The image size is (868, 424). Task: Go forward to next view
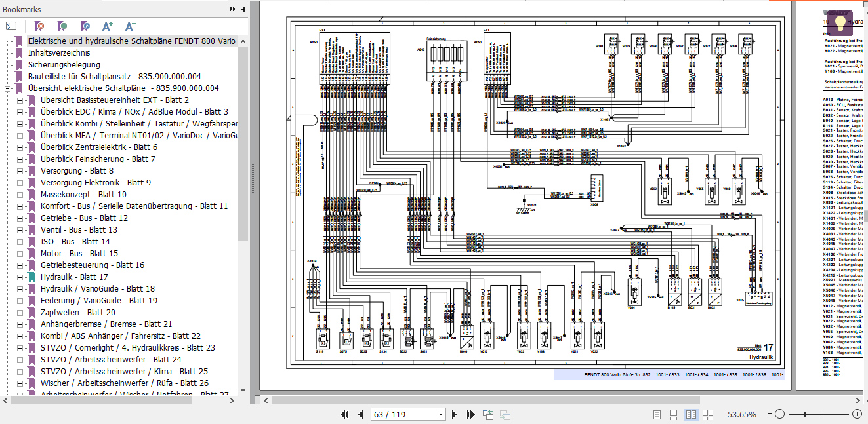[x=505, y=414]
